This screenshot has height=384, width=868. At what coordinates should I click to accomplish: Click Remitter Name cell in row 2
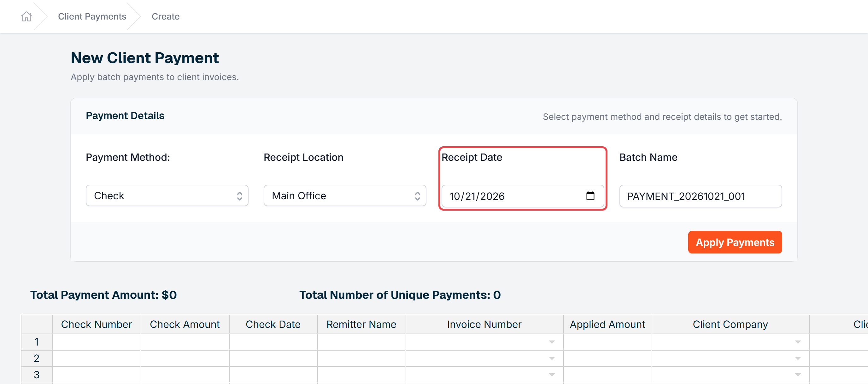(x=361, y=358)
